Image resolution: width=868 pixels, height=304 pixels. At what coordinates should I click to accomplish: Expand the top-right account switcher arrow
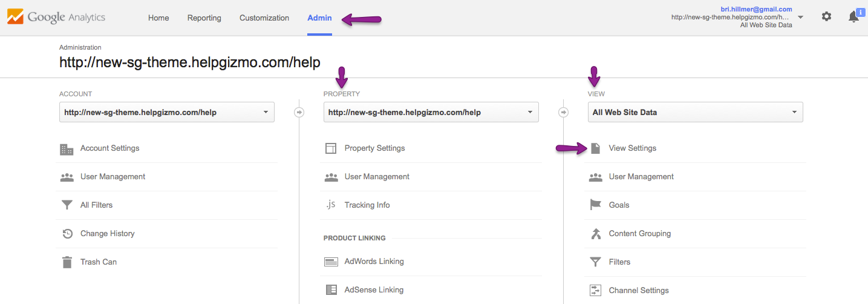800,18
